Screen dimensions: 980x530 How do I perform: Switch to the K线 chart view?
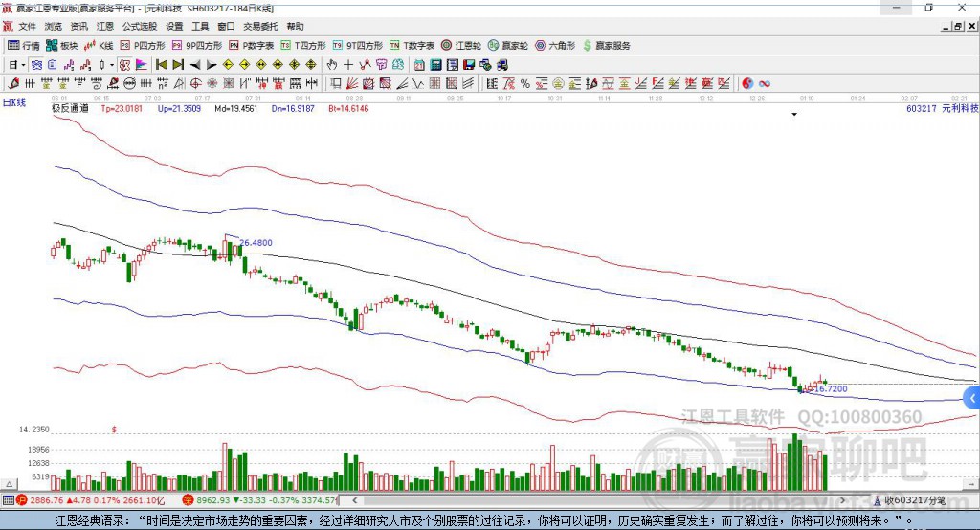pos(99,46)
